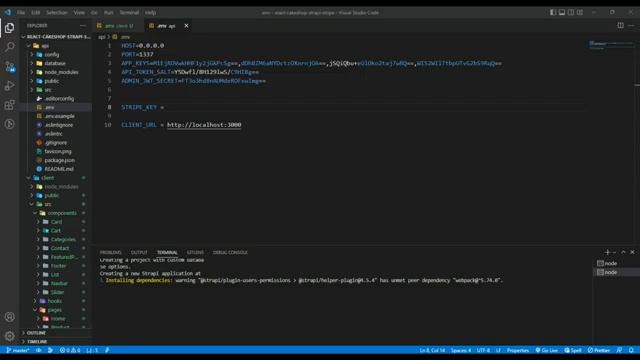
Task: Expand the database folder
Action: tap(56, 63)
